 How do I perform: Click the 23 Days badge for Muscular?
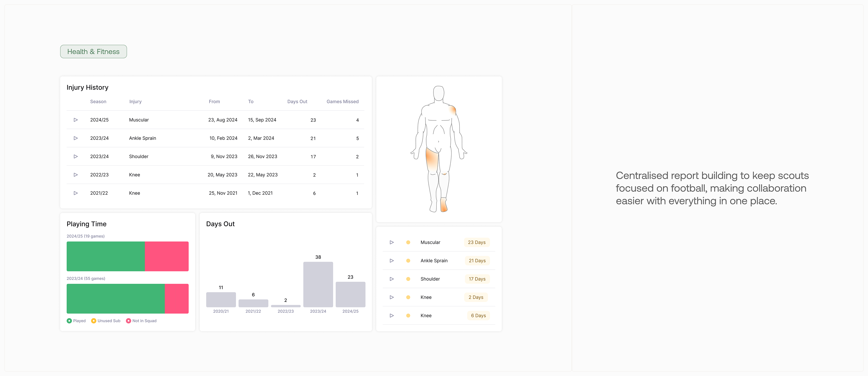coord(476,242)
